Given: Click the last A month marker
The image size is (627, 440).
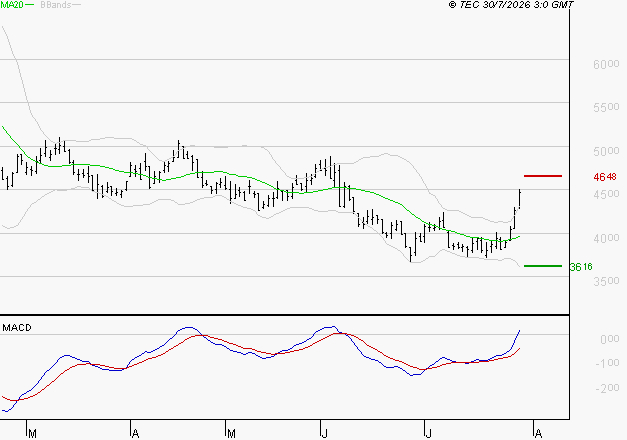Looking at the screenshot, I should [538, 434].
